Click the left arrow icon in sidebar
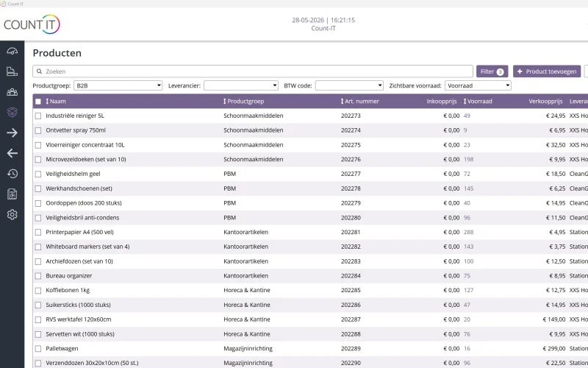Screen dimensions: 588x368 click(12, 153)
